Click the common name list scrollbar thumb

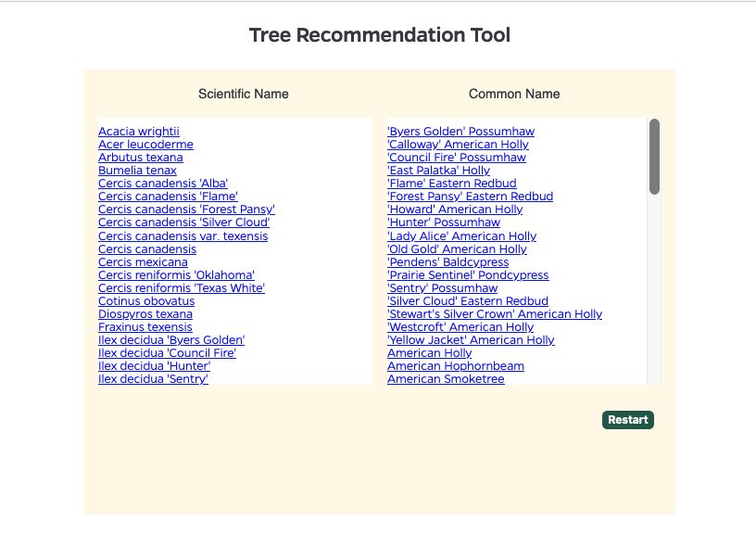[654, 157]
